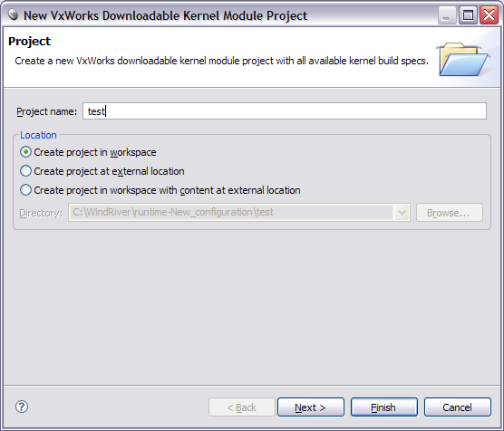504x431 pixels.
Task: Click the < Back button
Action: coord(242,407)
